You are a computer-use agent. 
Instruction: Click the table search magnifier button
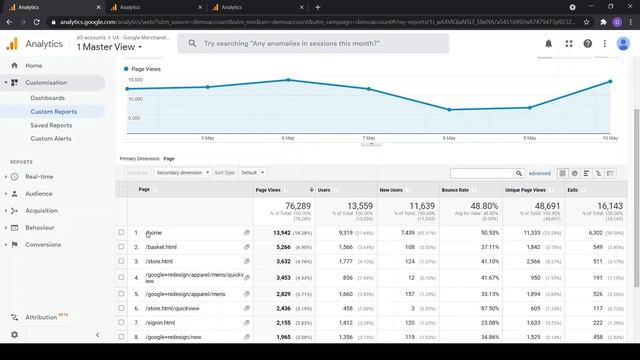(x=519, y=173)
